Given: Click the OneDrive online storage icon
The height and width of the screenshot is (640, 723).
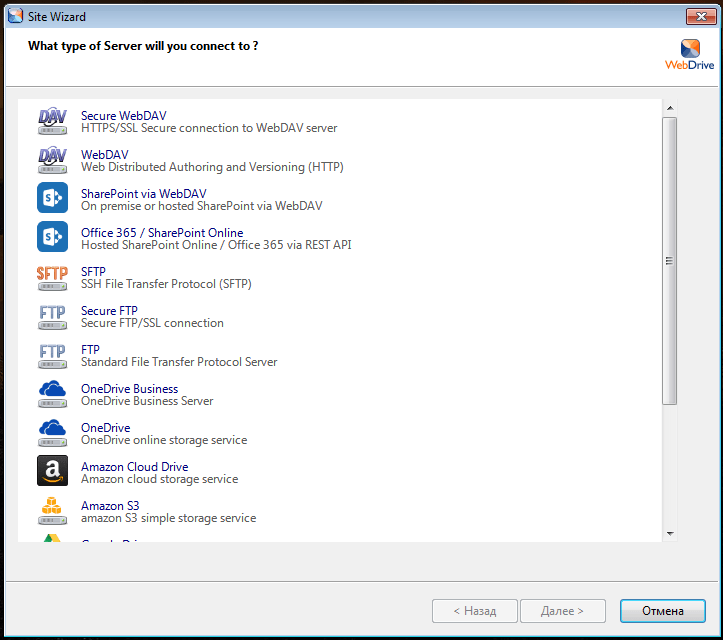Looking at the screenshot, I should click(52, 433).
